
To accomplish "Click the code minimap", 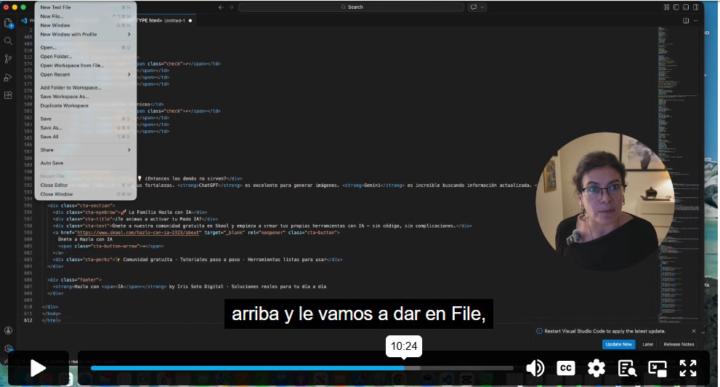I will [x=679, y=174].
